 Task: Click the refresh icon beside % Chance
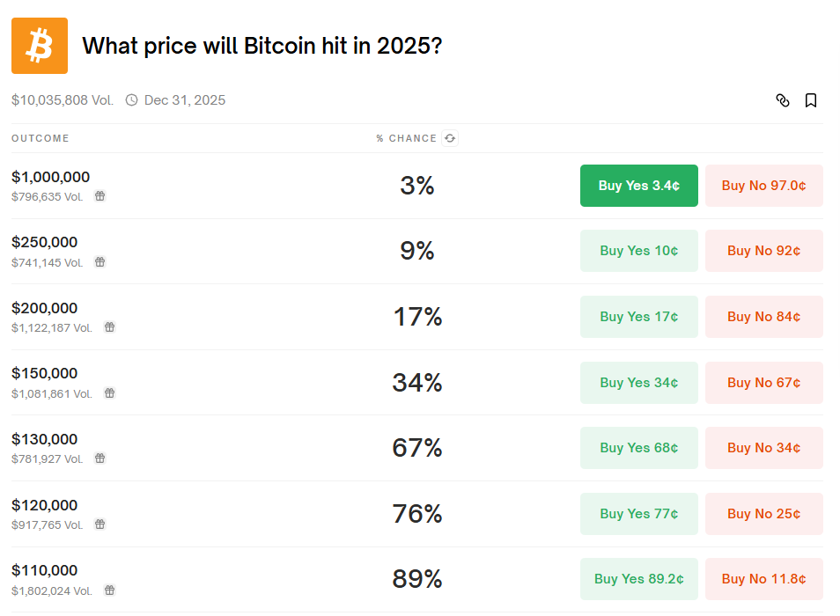click(x=450, y=138)
